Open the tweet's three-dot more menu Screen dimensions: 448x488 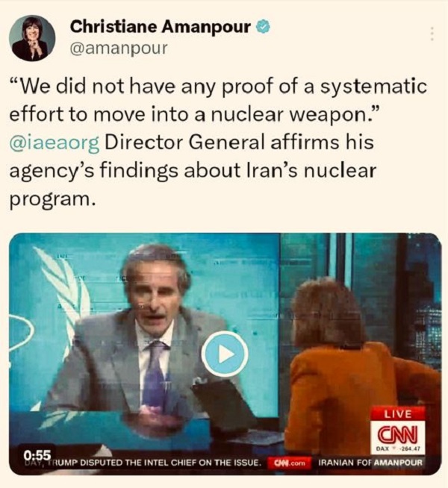pos(432,34)
